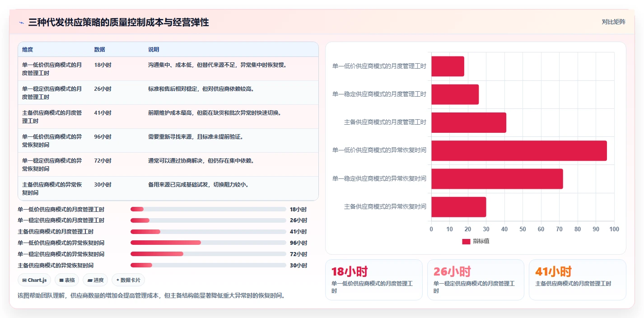This screenshot has width=644, height=318.
Task: Click the 数据 column header in the table
Action: point(100,49)
